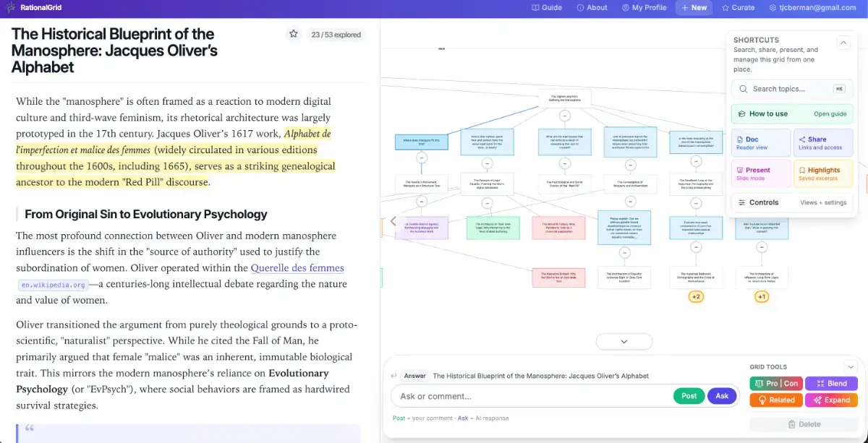Click the Related grid tool
This screenshot has height=443, width=868.
pyautogui.click(x=775, y=400)
